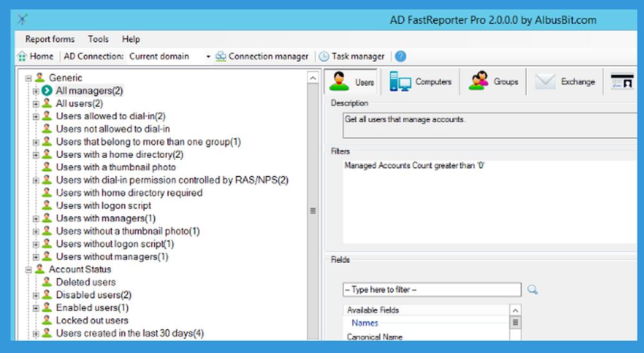Viewport: 644px width, 353px height.
Task: Expand Users with dial-in permission controlled by RAS/NPS(2)
Action: pyautogui.click(x=35, y=180)
